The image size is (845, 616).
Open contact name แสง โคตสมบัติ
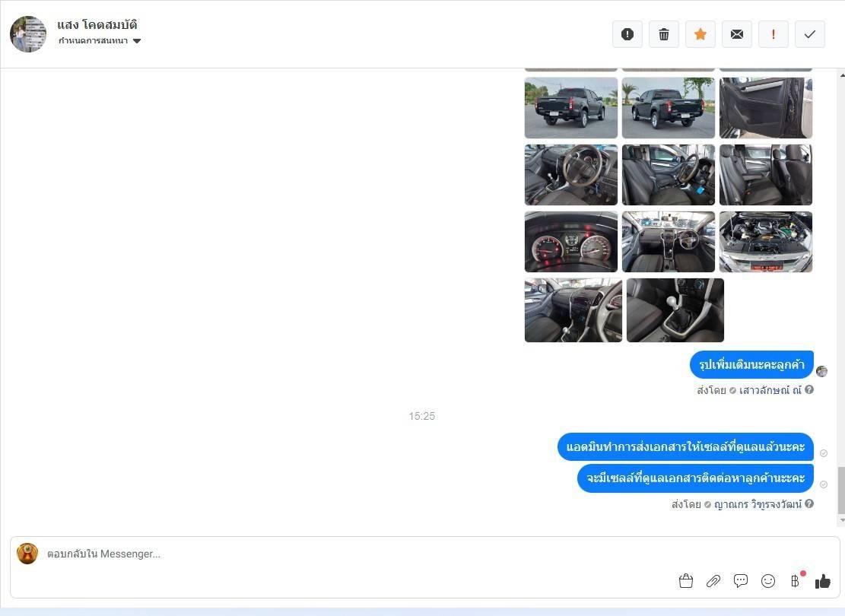pos(97,24)
